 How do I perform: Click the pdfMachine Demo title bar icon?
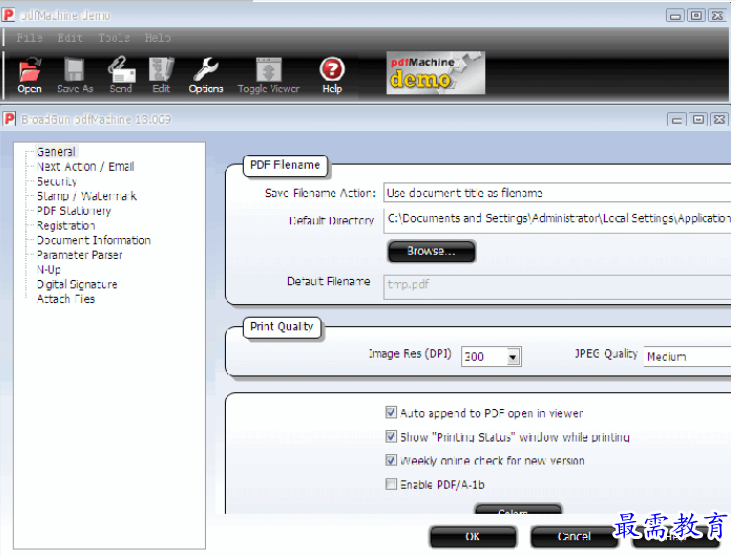[x=8, y=15]
